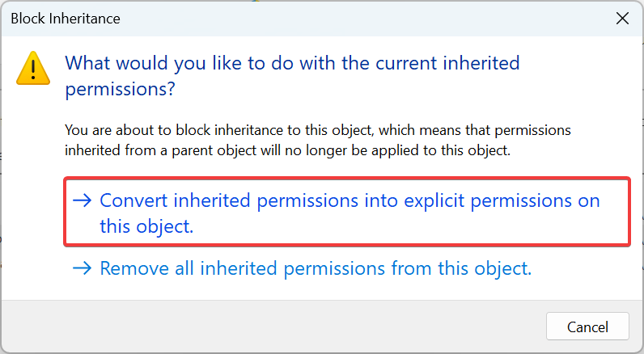Choose Convert inherited permissions into explicit permissions
The height and width of the screenshot is (354, 644).
click(347, 212)
